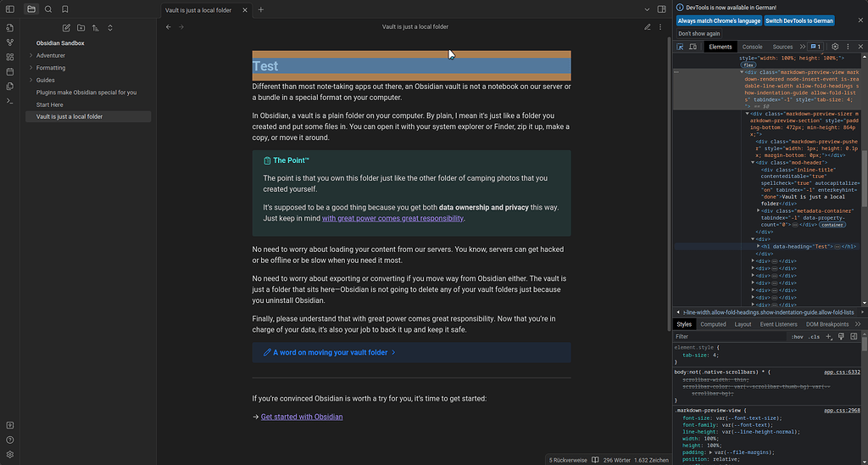Click the Obsidian Sandbox vault title
Viewport: 868px width, 465px height.
coord(60,43)
